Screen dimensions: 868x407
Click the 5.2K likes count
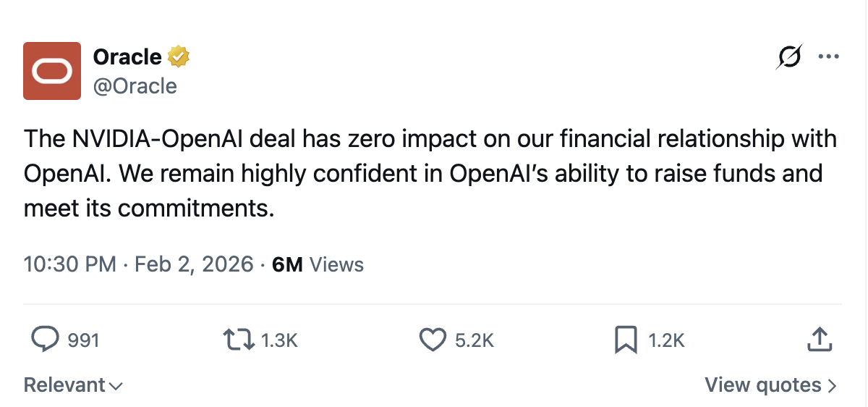[x=475, y=340]
